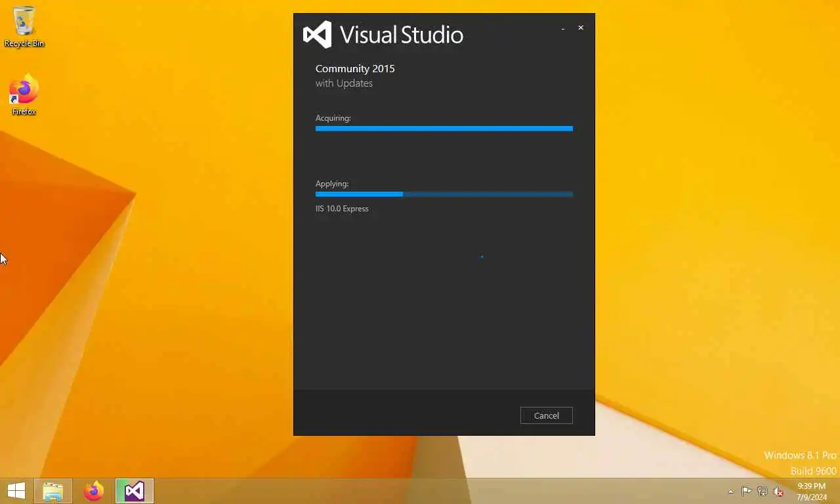This screenshot has height=504, width=840.
Task: Launch Firefox from the taskbar
Action: pyautogui.click(x=94, y=491)
